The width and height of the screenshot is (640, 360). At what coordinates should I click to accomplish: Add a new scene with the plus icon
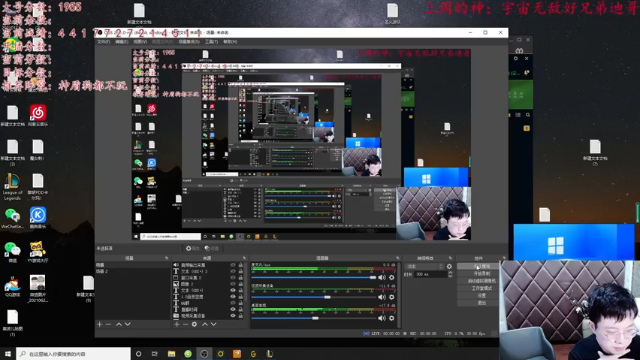click(x=100, y=324)
